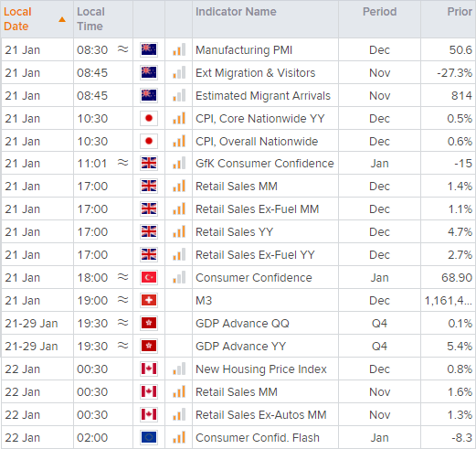Click EU flag on Consumer Confid. Flash row
476x449 pixels.
click(149, 437)
